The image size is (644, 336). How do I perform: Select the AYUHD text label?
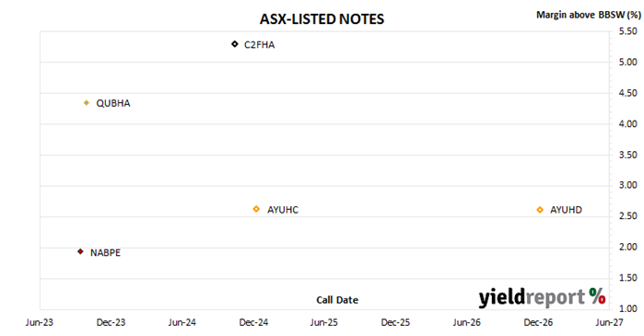coord(566,210)
